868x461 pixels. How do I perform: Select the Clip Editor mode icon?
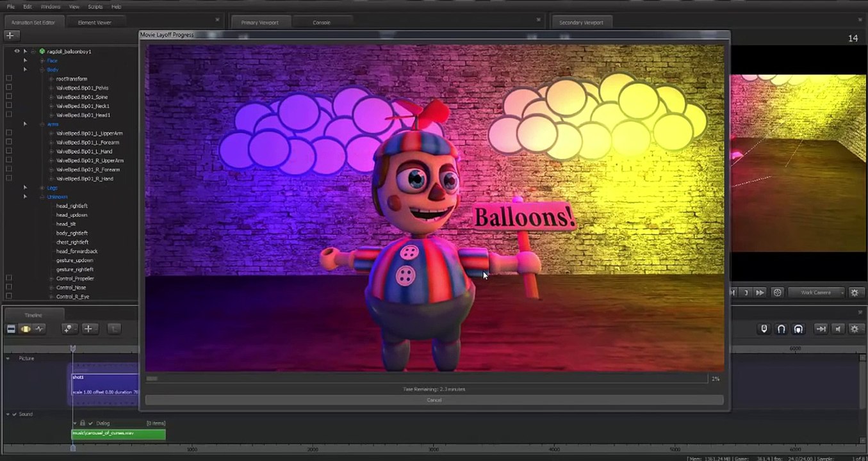(11, 328)
